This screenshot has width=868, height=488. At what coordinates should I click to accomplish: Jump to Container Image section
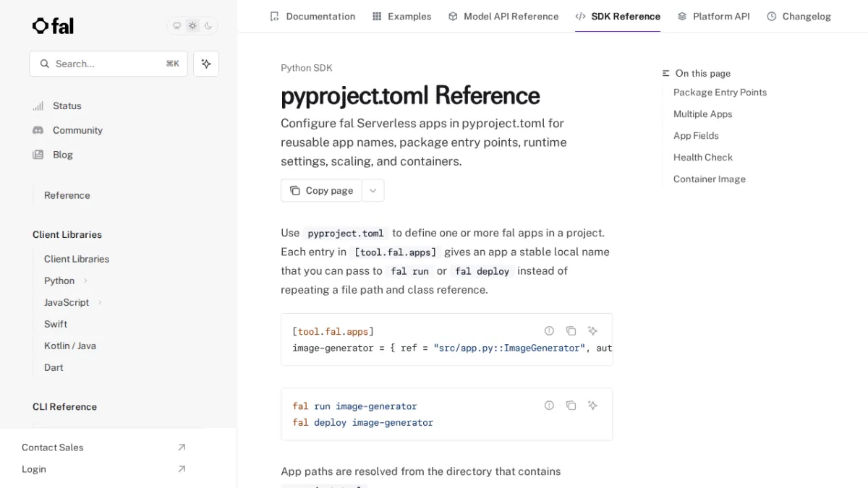[x=710, y=179]
